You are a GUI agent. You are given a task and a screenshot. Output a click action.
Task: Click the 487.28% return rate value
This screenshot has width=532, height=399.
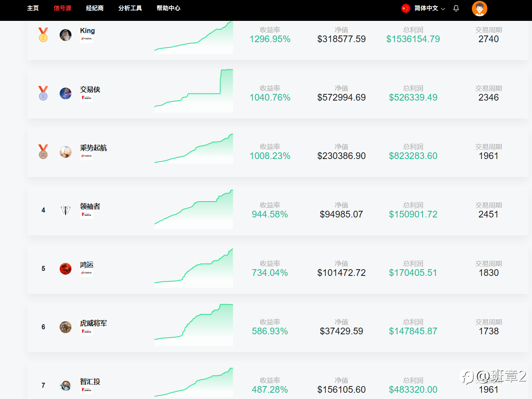270,390
